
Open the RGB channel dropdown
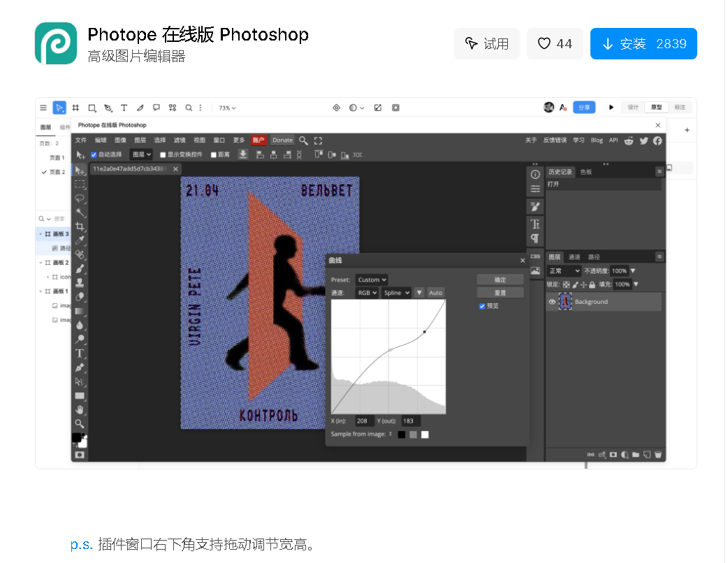coord(367,293)
